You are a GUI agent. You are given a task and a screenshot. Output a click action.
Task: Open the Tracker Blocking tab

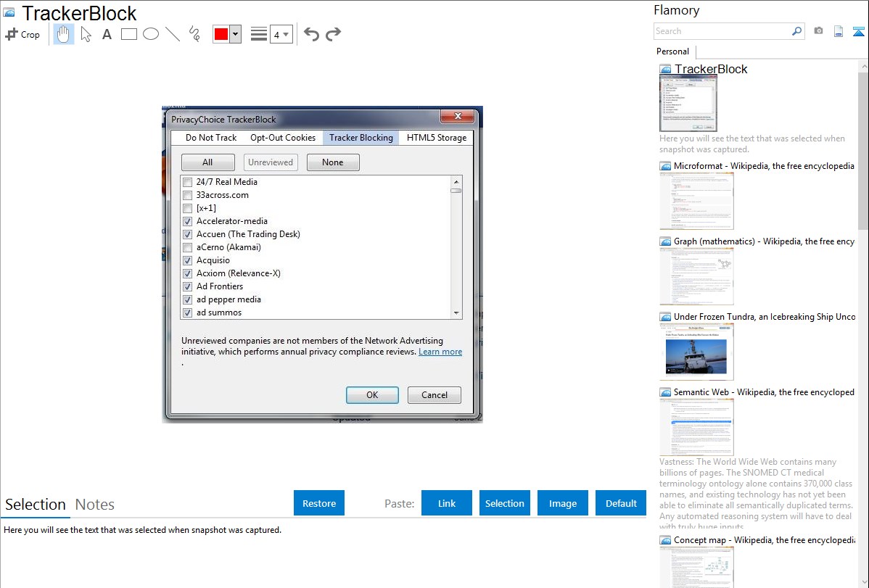pyautogui.click(x=361, y=138)
